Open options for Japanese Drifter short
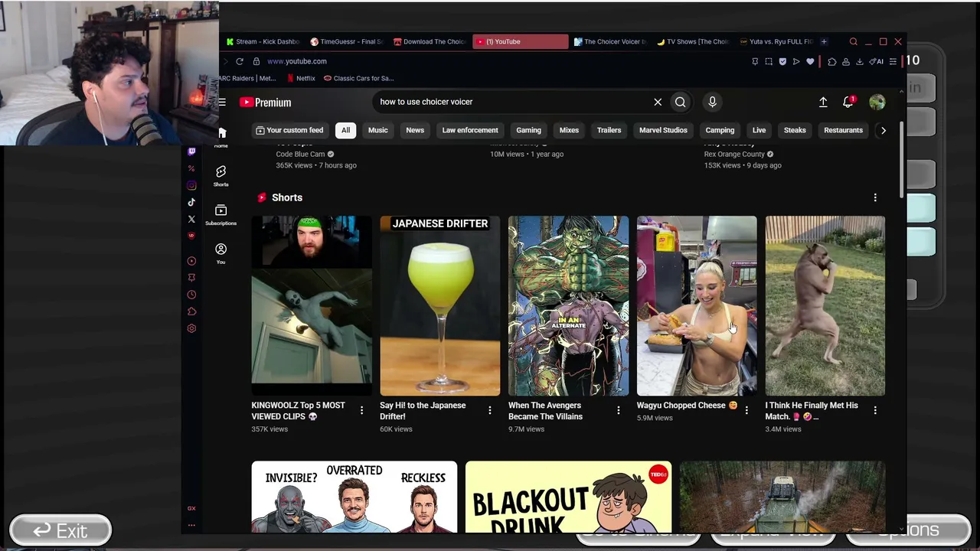 tap(490, 410)
